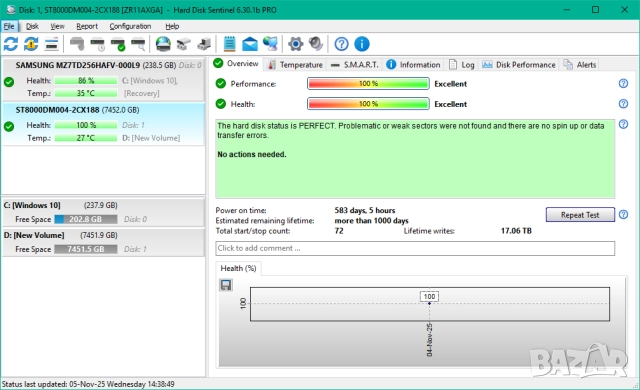The height and width of the screenshot is (390, 640).
Task: Switch to the Information tab
Action: (413, 64)
